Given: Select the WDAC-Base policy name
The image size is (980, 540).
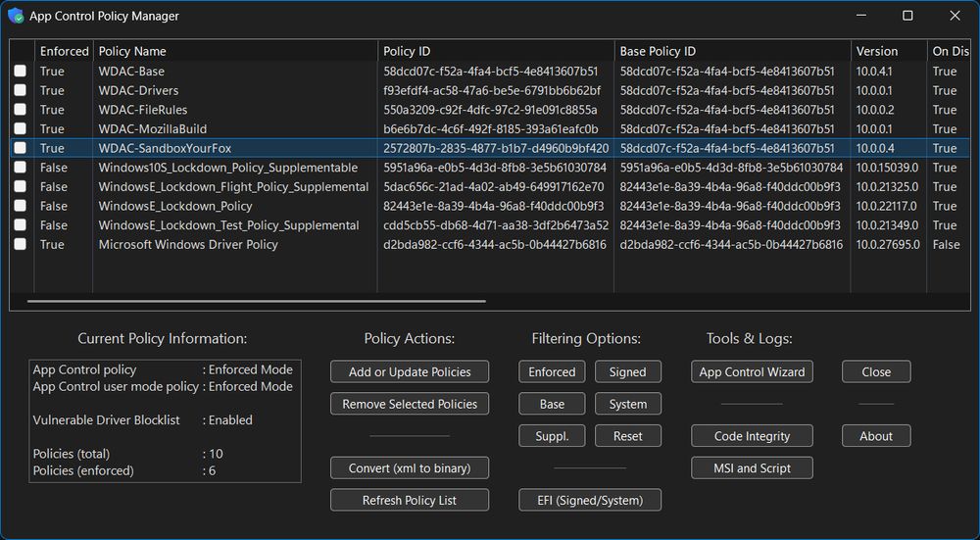Looking at the screenshot, I should click(x=131, y=72).
